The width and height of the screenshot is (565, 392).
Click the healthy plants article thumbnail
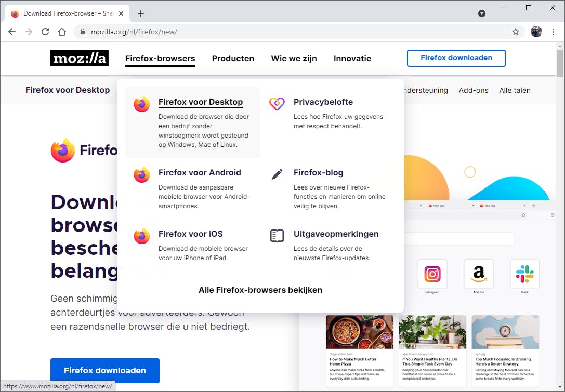coord(432,332)
